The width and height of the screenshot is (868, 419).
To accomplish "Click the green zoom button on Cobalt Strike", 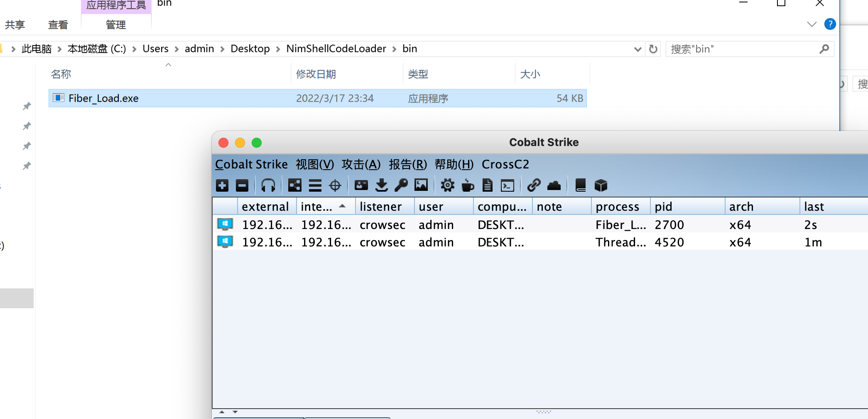I will (x=257, y=143).
